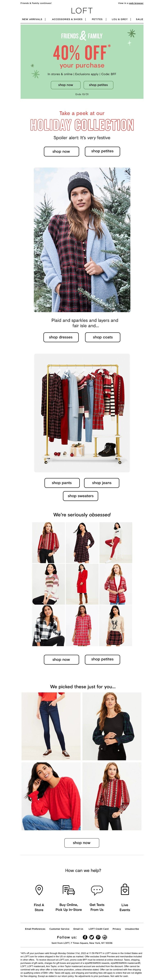Image resolution: width=164 pixels, height=980 pixels.
Task: Click 'shop now' in the 40% off banner
Action: pos(66,85)
